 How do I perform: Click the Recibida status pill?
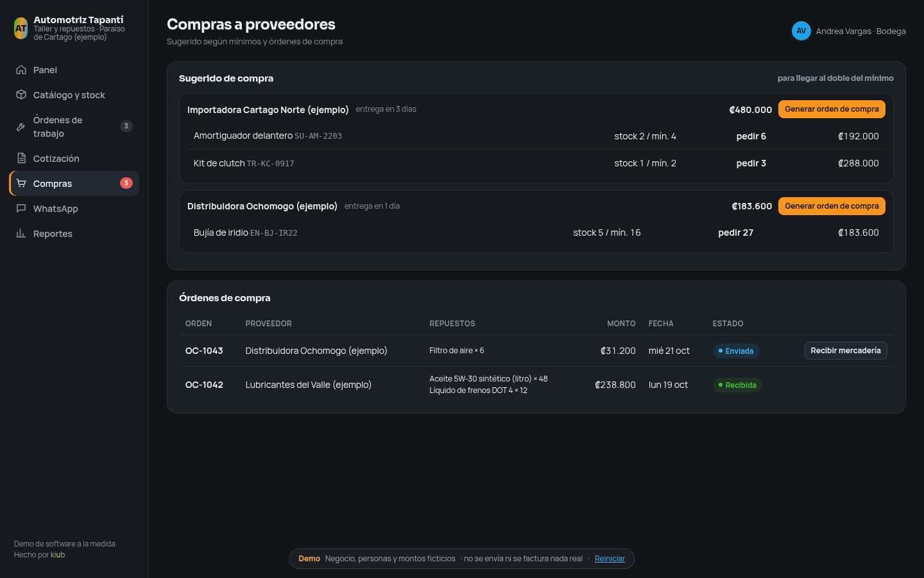[x=737, y=385]
